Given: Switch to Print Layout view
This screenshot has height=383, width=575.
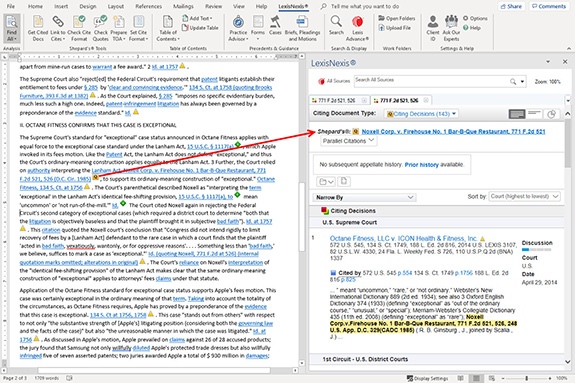Looking at the screenshot, I should point(476,378).
